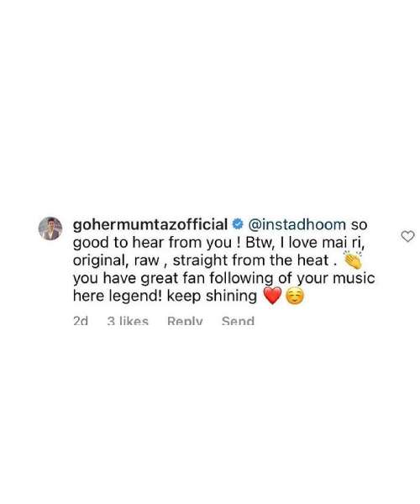This screenshot has height=504, width=420.
Task: Click the phrase 'I love mai ri,'
Action: pos(323,243)
